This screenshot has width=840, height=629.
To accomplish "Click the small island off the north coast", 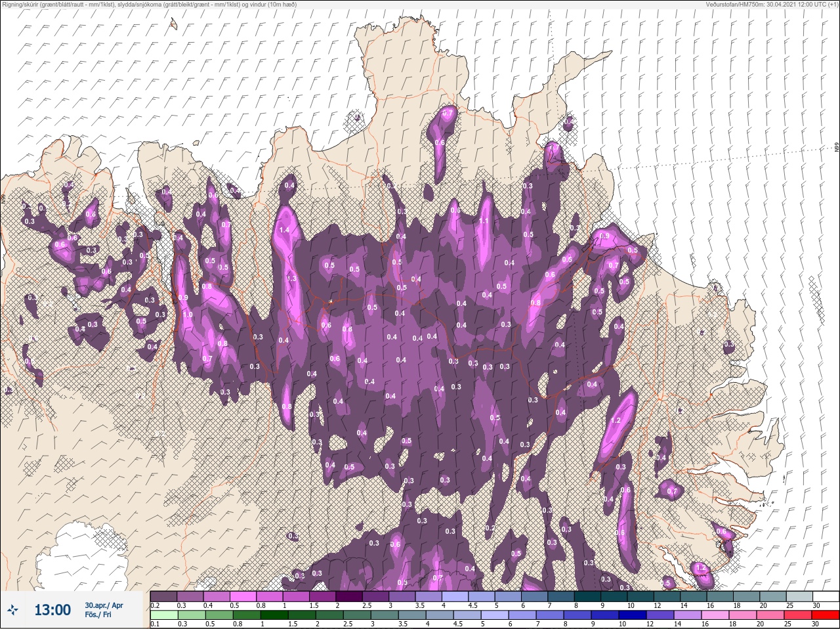I will 173,24.
